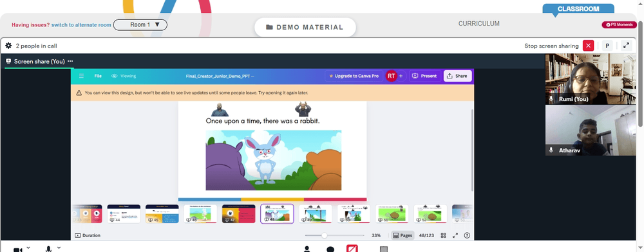
Task: Open RT user avatar
Action: point(391,76)
